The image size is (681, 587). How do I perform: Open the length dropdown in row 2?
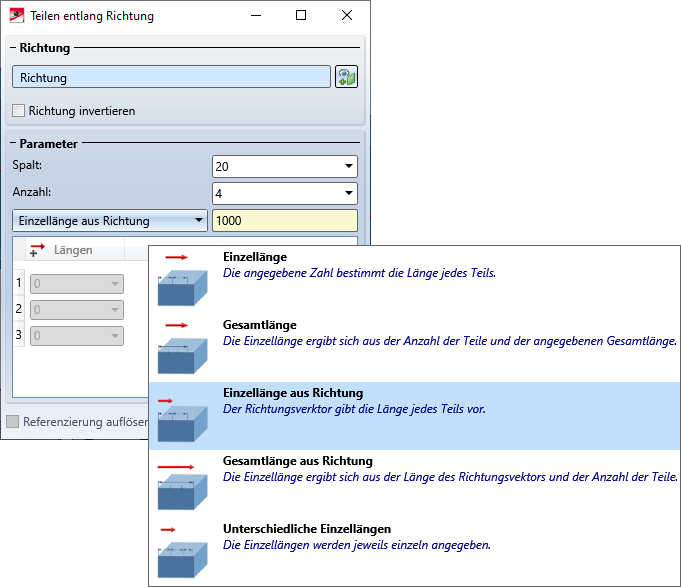click(x=115, y=310)
